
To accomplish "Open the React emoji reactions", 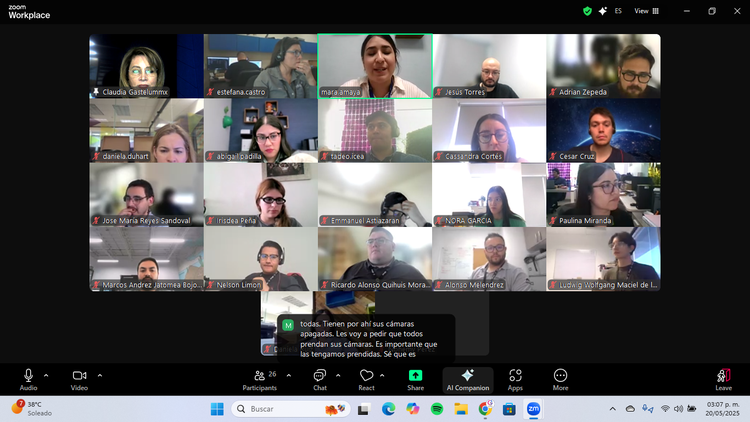I will click(x=366, y=378).
